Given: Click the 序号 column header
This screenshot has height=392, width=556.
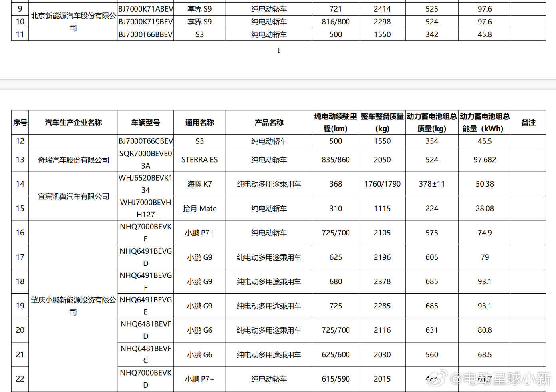Looking at the screenshot, I should point(20,123).
